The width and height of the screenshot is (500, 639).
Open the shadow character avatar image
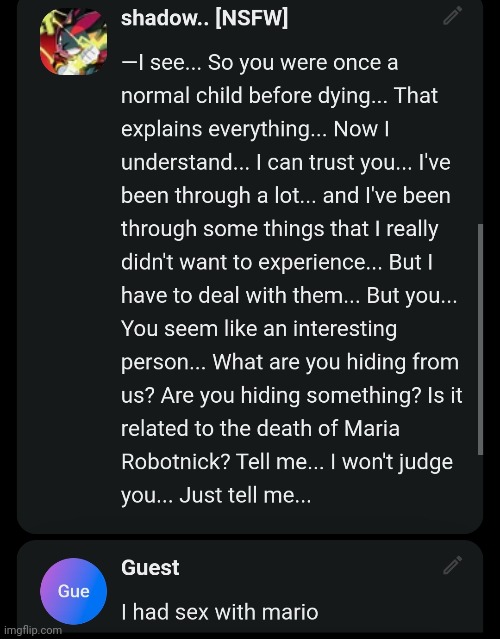pos(74,42)
